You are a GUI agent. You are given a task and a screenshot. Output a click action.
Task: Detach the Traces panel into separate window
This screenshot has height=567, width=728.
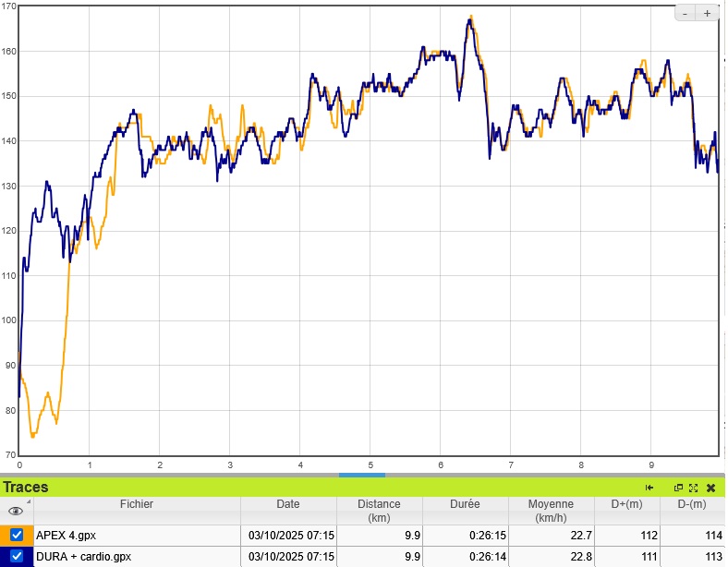[678, 488]
